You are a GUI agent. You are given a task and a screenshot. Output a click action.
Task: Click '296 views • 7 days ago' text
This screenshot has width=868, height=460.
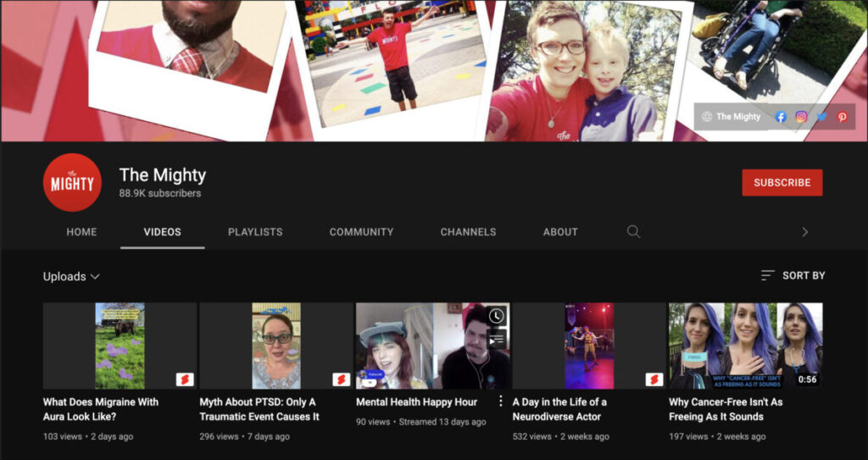(x=245, y=436)
